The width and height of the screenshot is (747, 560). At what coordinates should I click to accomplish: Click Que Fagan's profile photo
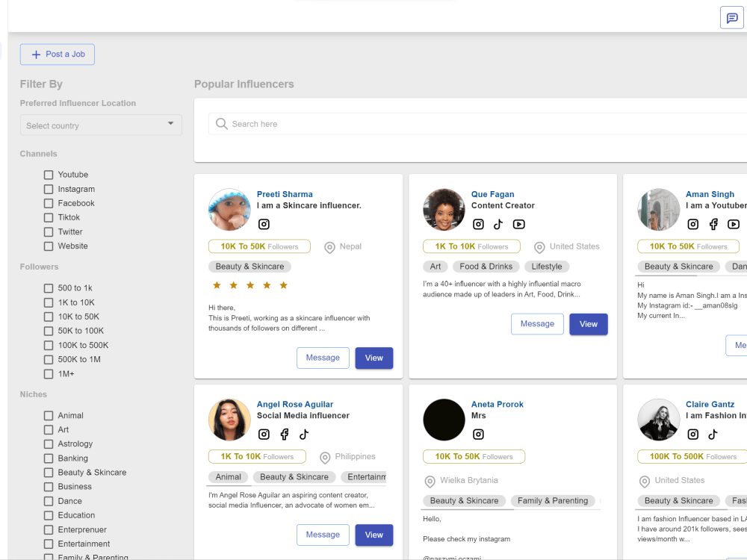(x=444, y=210)
